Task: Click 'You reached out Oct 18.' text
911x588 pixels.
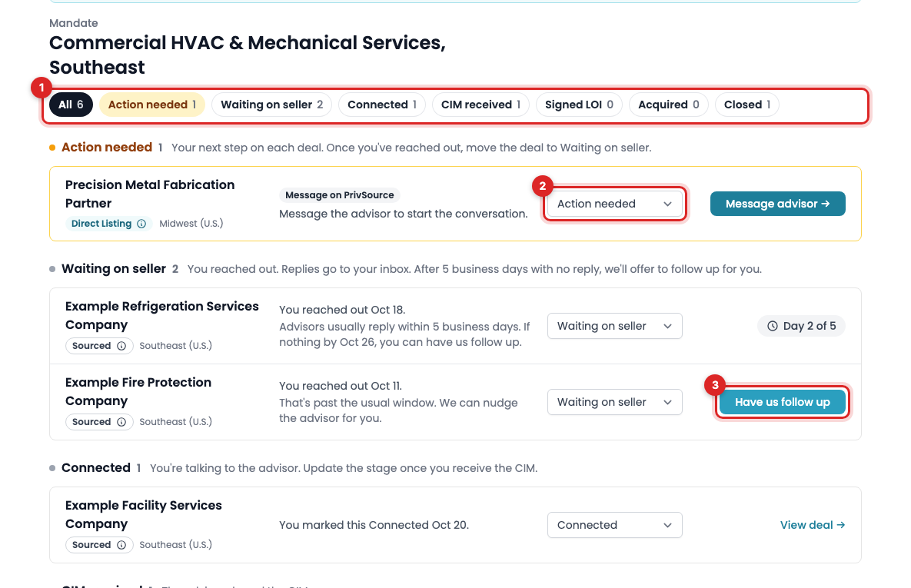Action: point(342,310)
